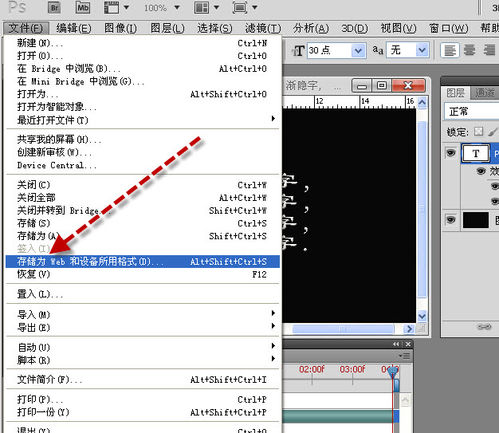Open the 窗口 menu
The width and height of the screenshot is (499, 433).
pyautogui.click(x=448, y=28)
